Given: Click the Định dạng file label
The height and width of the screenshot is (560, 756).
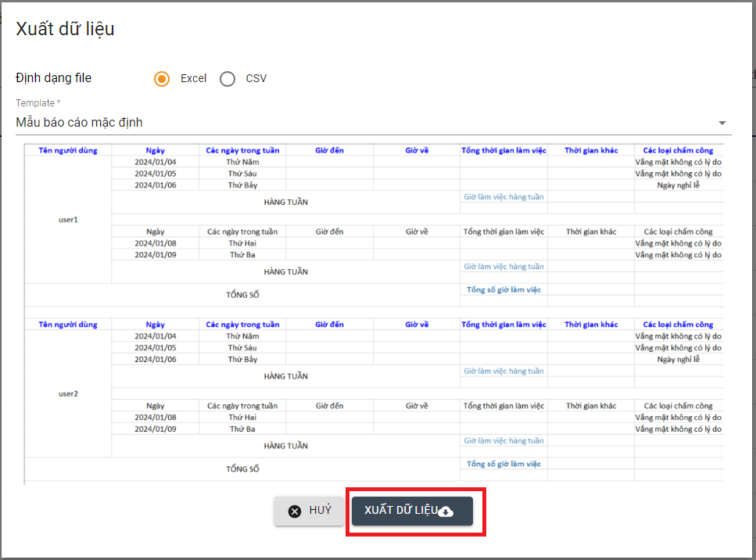Looking at the screenshot, I should click(54, 78).
